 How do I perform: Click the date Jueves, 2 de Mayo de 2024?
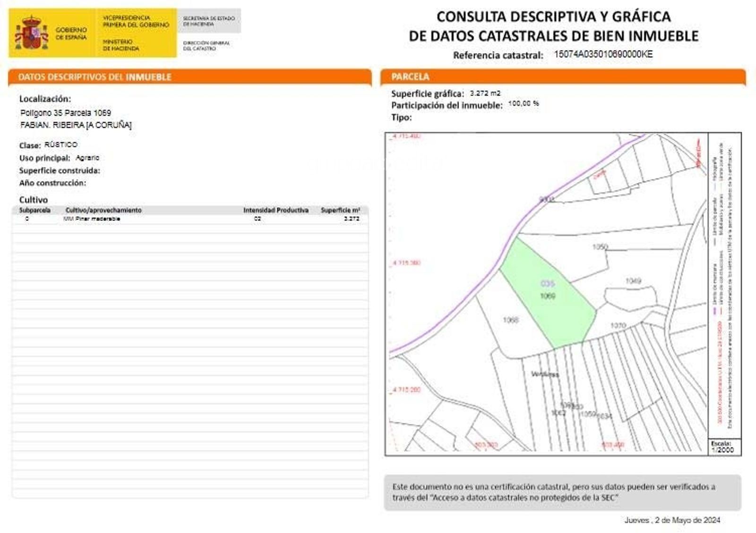pyautogui.click(x=672, y=520)
